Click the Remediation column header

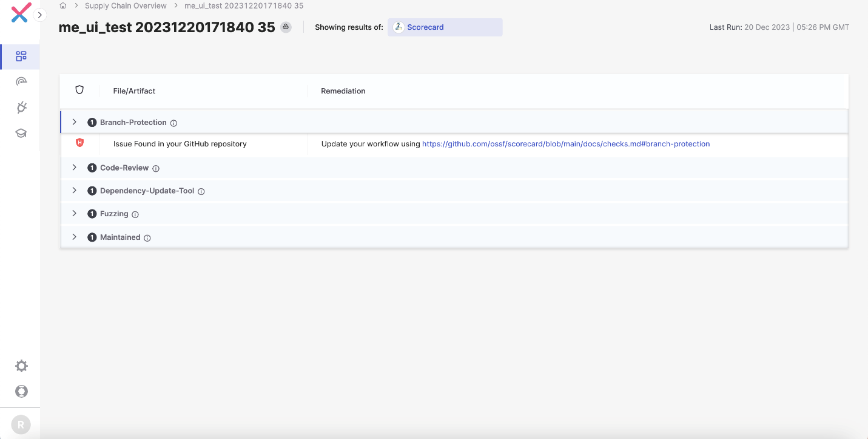[x=343, y=91]
